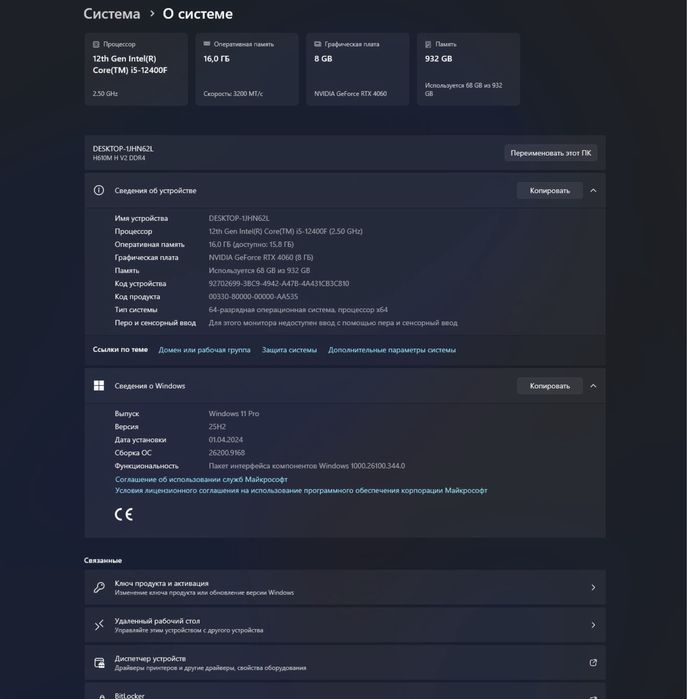This screenshot has height=699, width=687.
Task: Select the product code 00330-80000-00000-AA535
Action: (253, 296)
